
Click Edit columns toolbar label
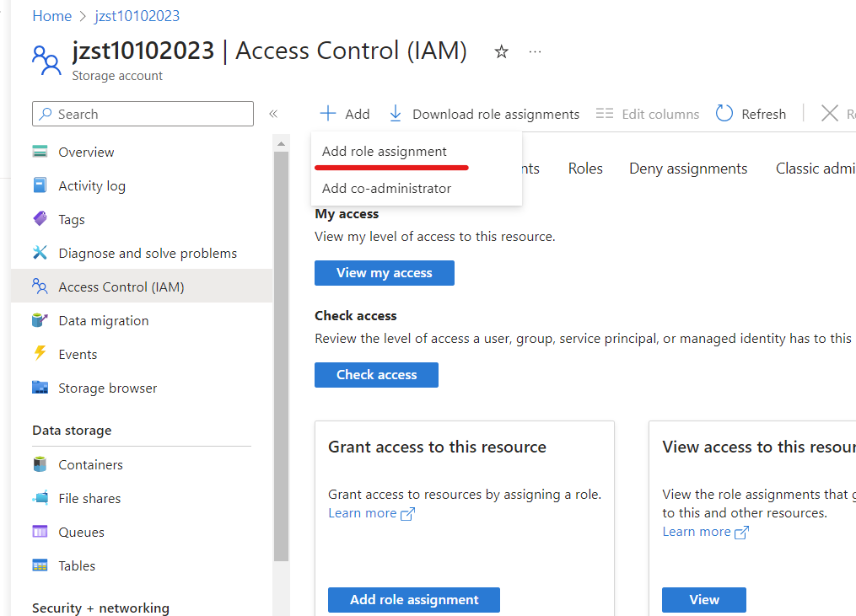click(660, 114)
